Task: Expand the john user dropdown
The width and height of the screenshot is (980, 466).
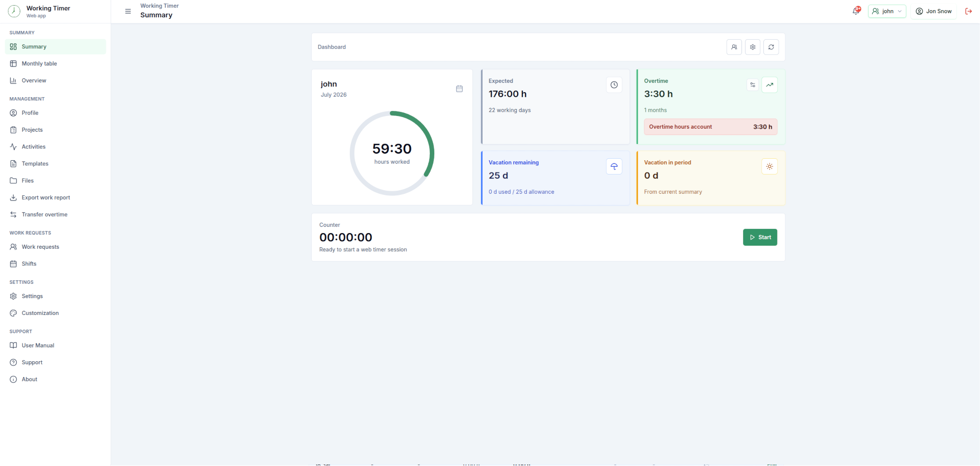Action: tap(887, 11)
